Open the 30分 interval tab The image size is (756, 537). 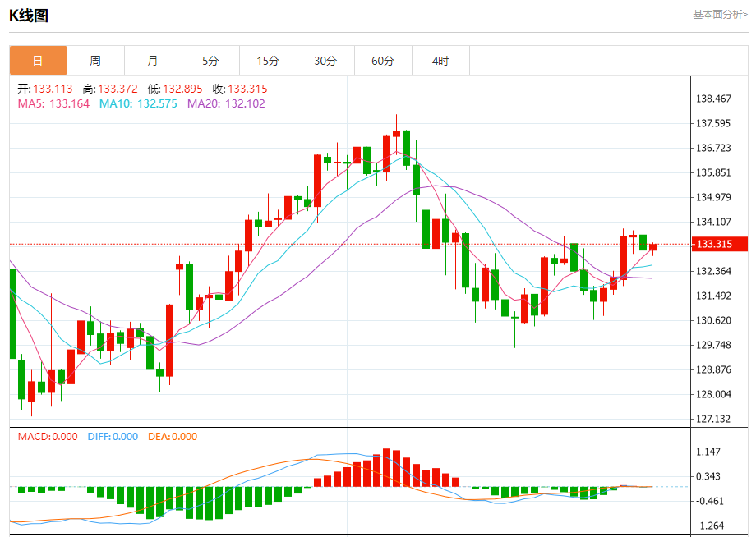tap(325, 61)
